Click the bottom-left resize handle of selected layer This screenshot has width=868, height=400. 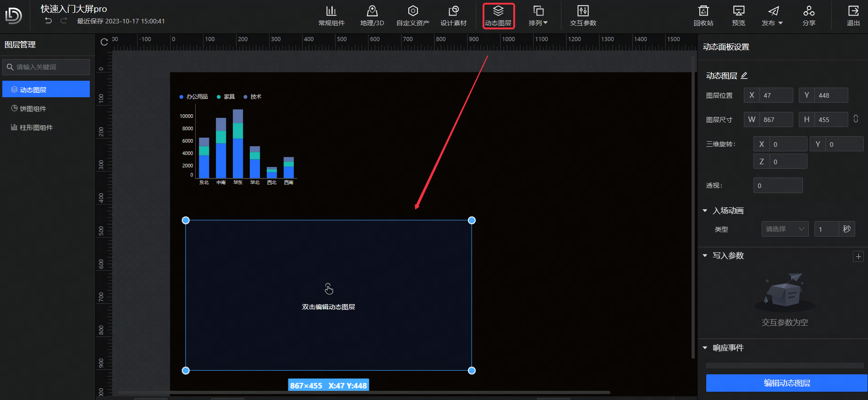click(186, 371)
